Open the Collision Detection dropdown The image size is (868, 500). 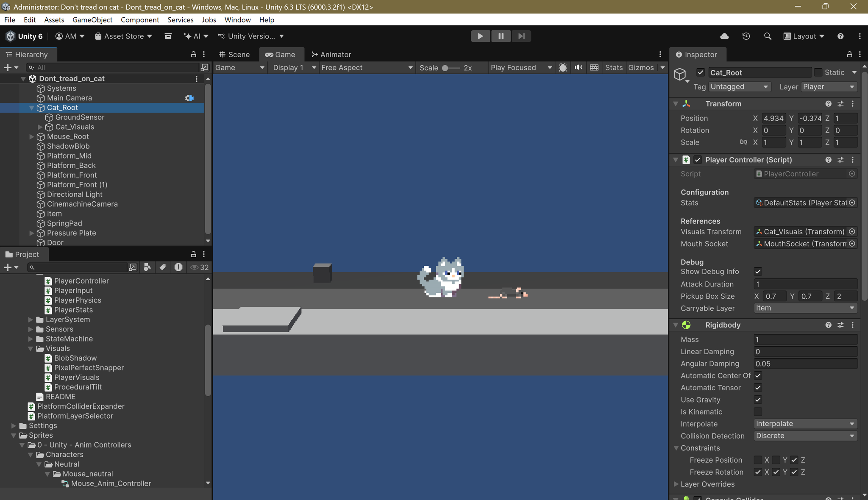tap(806, 436)
